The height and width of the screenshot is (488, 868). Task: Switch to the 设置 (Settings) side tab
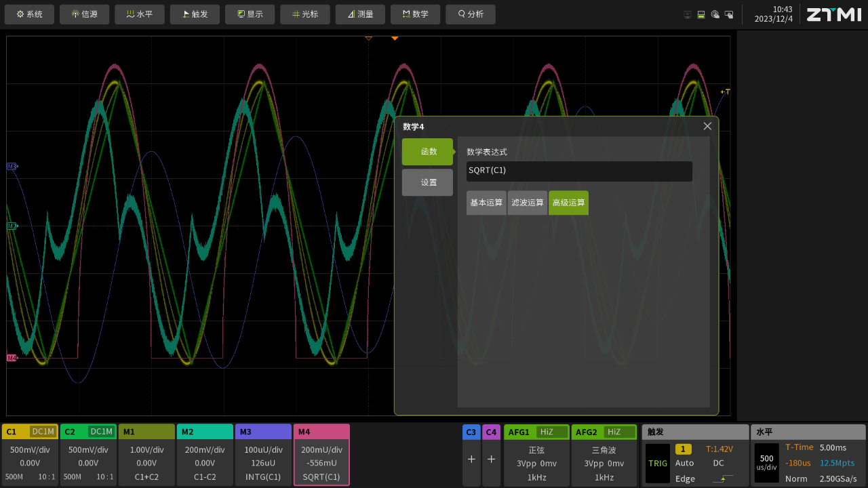(428, 182)
